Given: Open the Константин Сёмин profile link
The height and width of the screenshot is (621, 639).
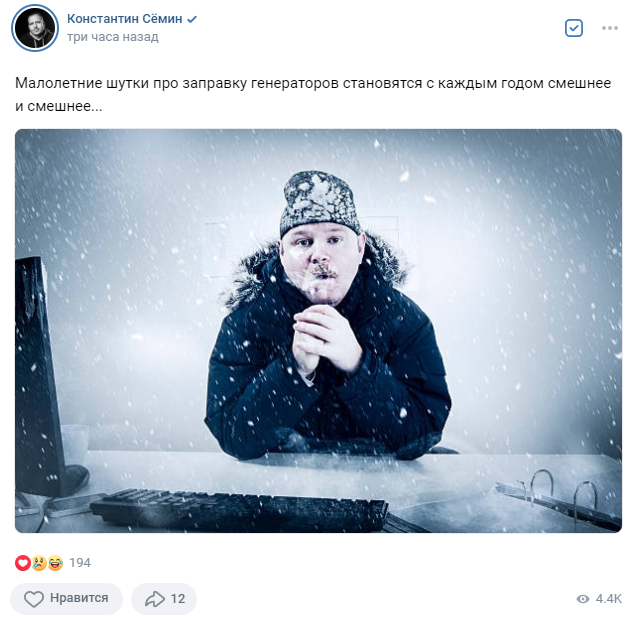Looking at the screenshot, I should [124, 19].
